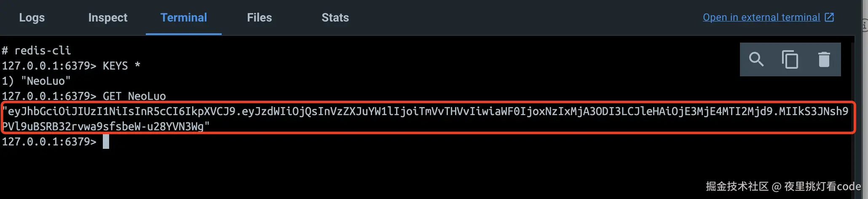
Task: Open in external terminal link
Action: pyautogui.click(x=761, y=17)
